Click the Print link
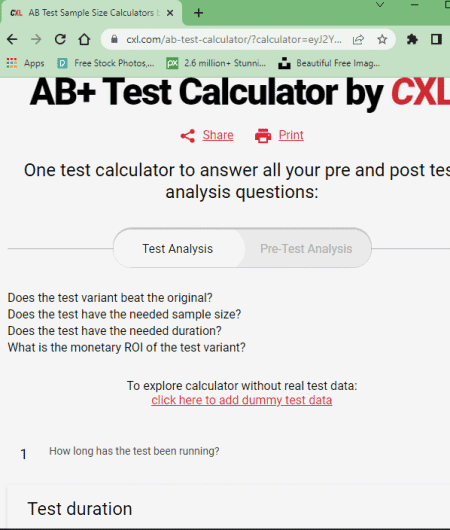Viewport: 450px width, 530px height. [x=291, y=135]
